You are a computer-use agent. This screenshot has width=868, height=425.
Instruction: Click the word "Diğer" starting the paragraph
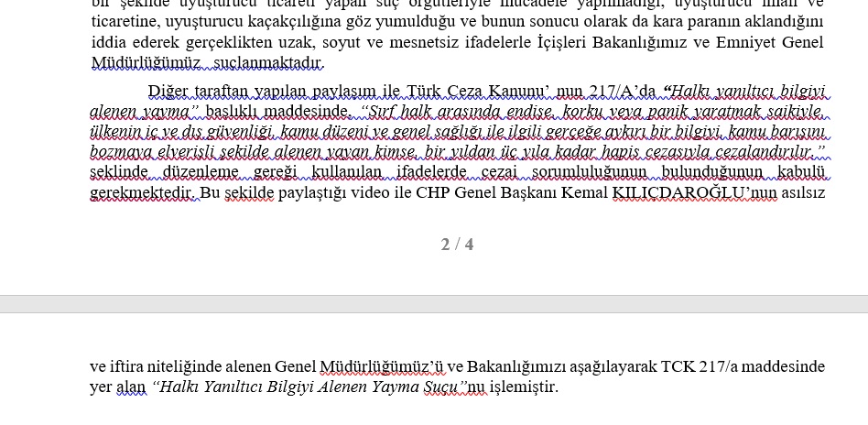[168, 91]
